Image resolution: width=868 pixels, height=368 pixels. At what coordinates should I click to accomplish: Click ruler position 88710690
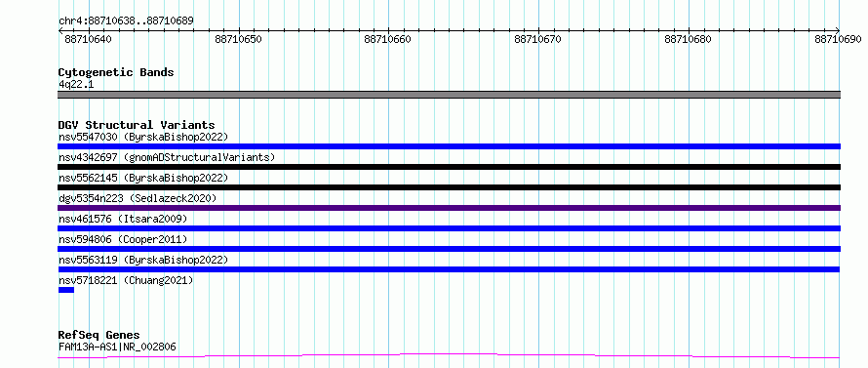(x=838, y=39)
